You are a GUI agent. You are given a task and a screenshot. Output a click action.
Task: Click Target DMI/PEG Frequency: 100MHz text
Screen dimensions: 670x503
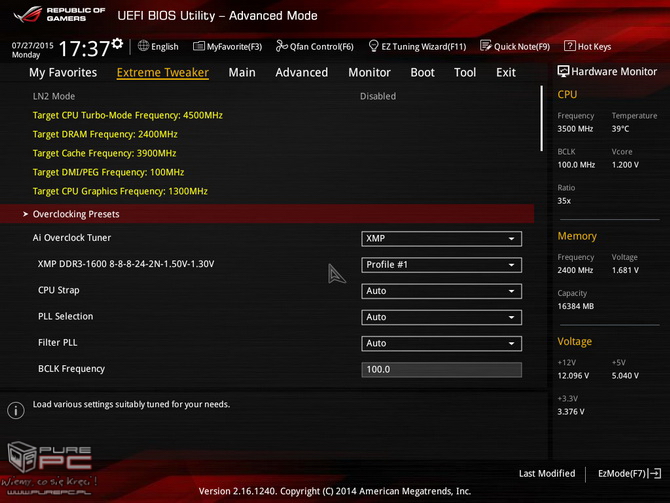pos(108,172)
